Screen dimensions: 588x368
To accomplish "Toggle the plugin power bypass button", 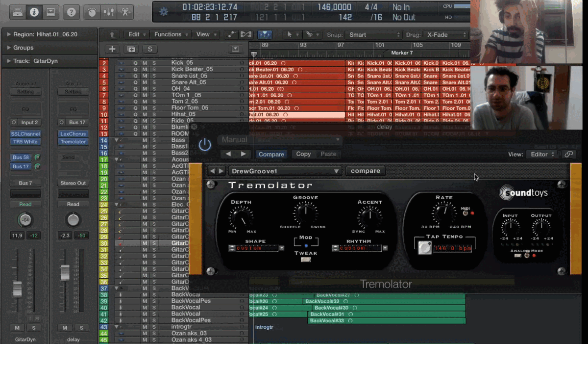I will click(205, 145).
